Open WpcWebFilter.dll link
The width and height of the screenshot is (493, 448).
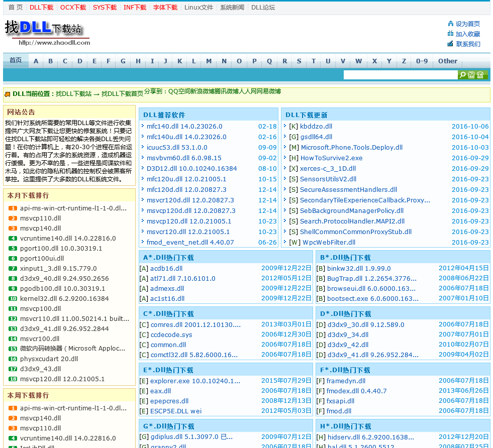coord(329,242)
